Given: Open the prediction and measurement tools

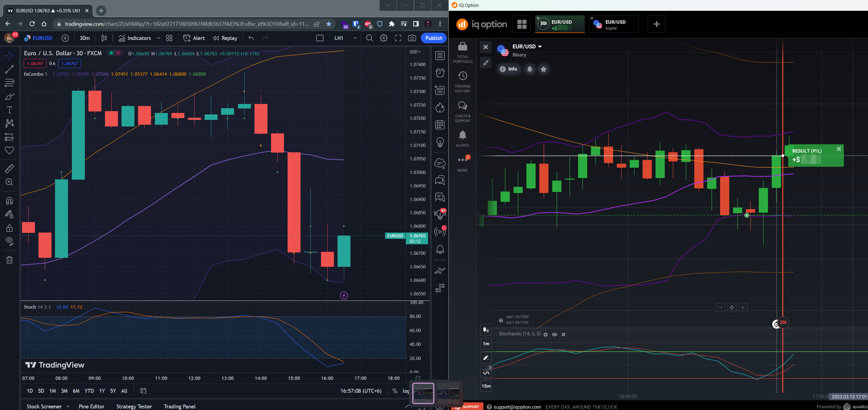Looking at the screenshot, I should click(x=9, y=137).
